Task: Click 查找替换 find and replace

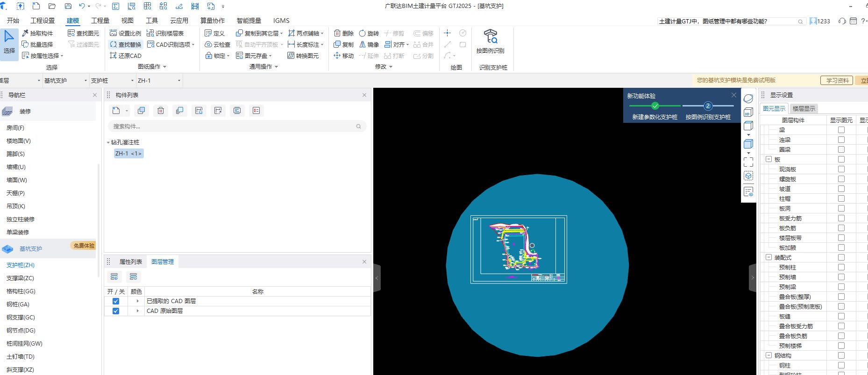Action: pyautogui.click(x=125, y=44)
